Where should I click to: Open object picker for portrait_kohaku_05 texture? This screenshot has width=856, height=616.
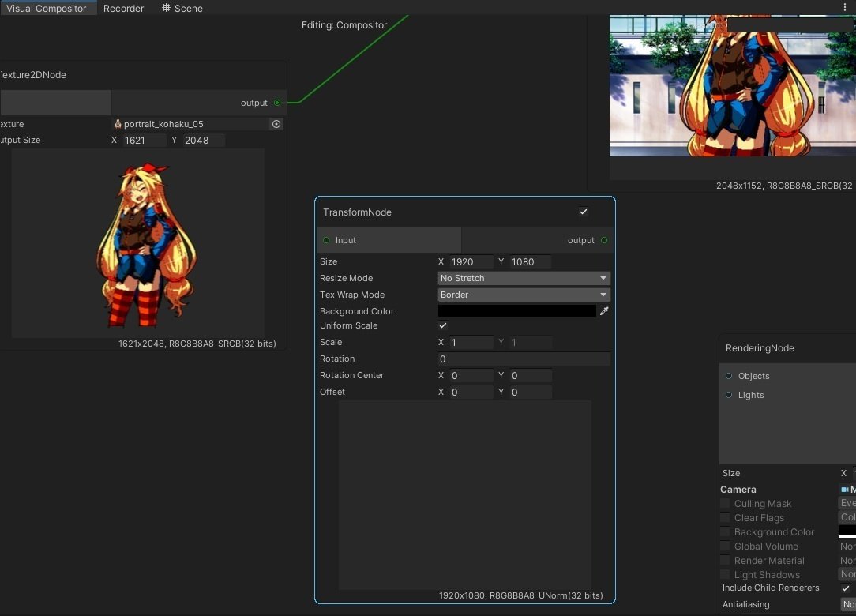click(x=277, y=124)
